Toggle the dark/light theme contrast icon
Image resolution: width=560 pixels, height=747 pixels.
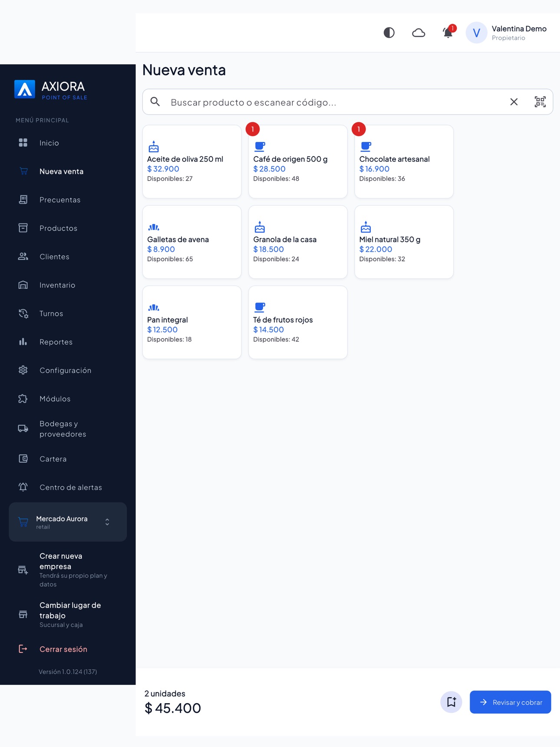point(389,33)
